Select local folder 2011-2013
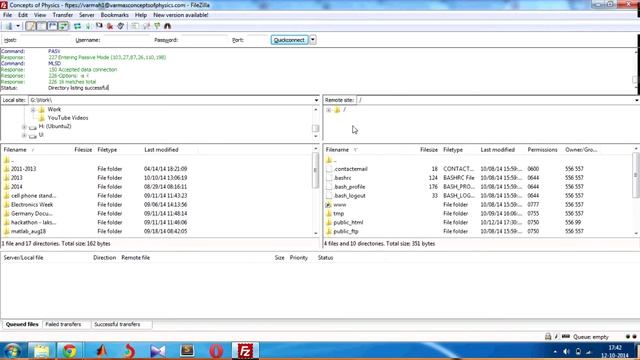 [24, 169]
